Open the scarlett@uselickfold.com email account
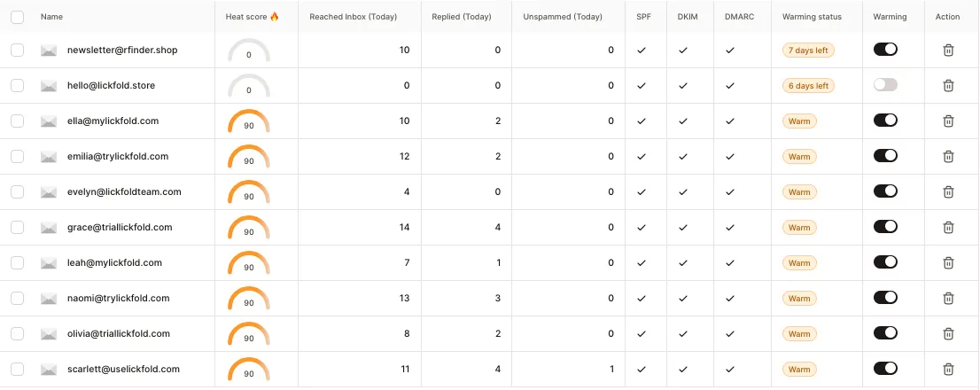The width and height of the screenshot is (980, 390). [123, 370]
